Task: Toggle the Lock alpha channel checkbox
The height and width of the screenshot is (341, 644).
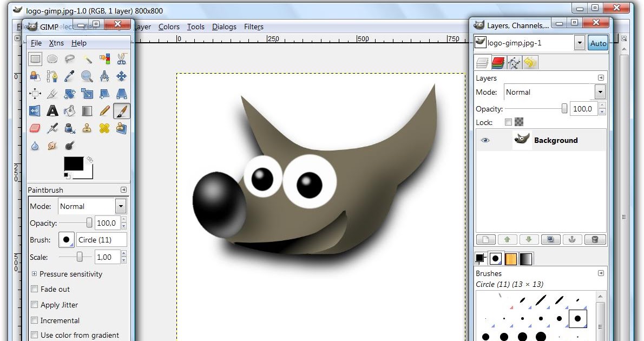Action: pyautogui.click(x=509, y=122)
